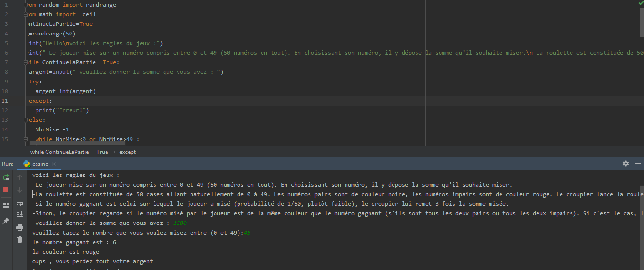Viewport: 644px width, 270px height.
Task: Rerun the casino script
Action: (x=6, y=177)
